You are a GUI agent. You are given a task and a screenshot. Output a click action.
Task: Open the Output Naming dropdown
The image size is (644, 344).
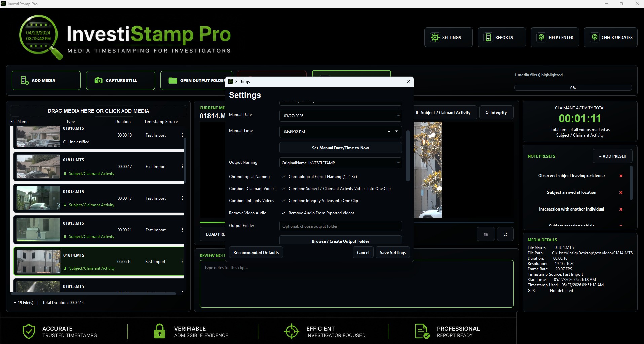point(399,163)
